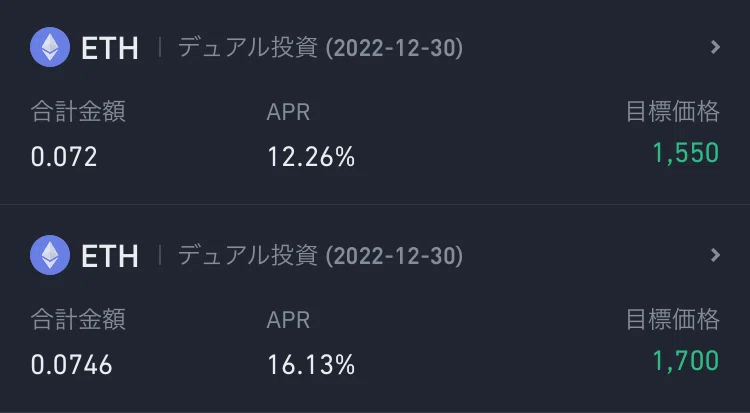Click the 16.13% APR value
This screenshot has width=750, height=413.
311,365
